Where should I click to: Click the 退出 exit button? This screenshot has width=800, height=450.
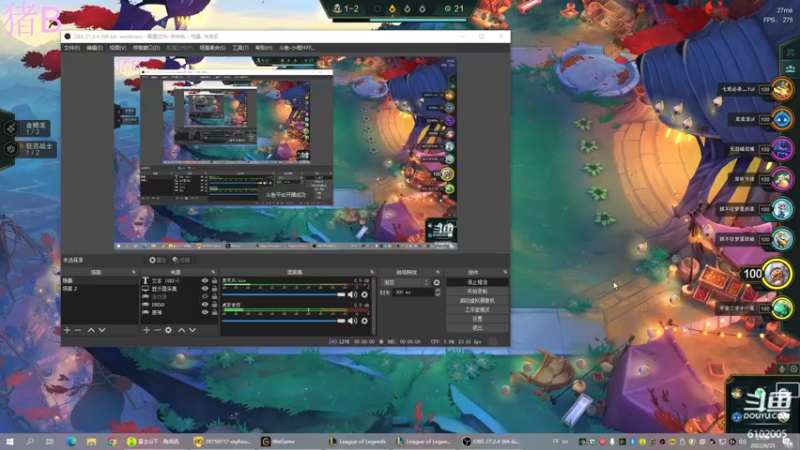[477, 328]
